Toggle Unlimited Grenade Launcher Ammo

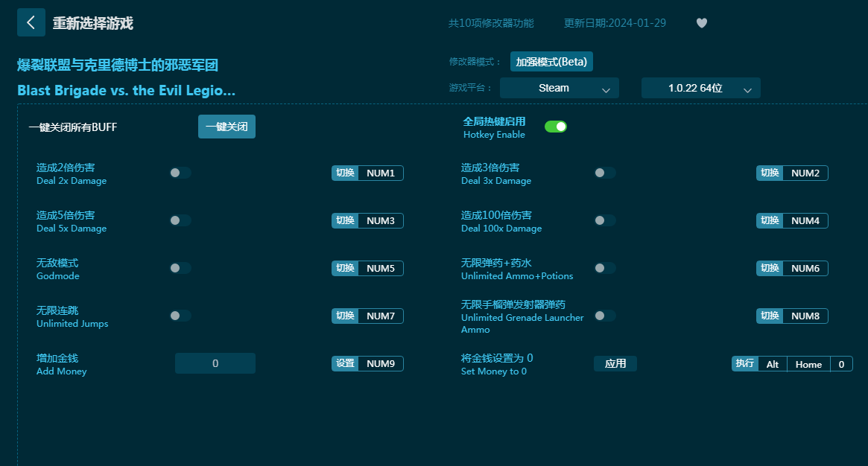point(604,316)
